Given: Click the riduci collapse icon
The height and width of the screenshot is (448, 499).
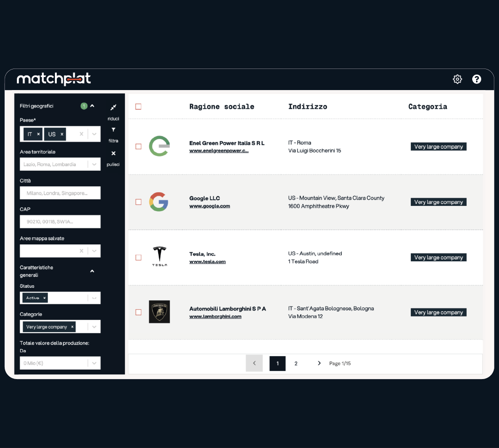Looking at the screenshot, I should [113, 108].
